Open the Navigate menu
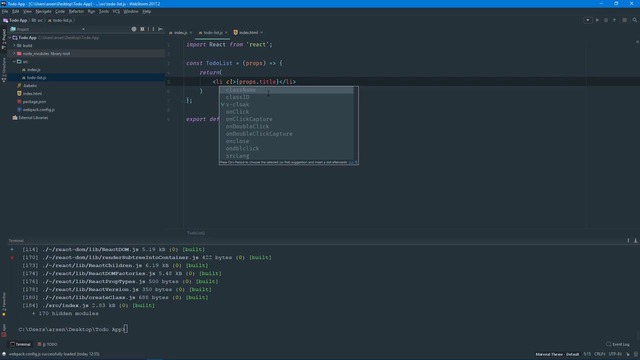The image size is (640, 360). click(43, 11)
